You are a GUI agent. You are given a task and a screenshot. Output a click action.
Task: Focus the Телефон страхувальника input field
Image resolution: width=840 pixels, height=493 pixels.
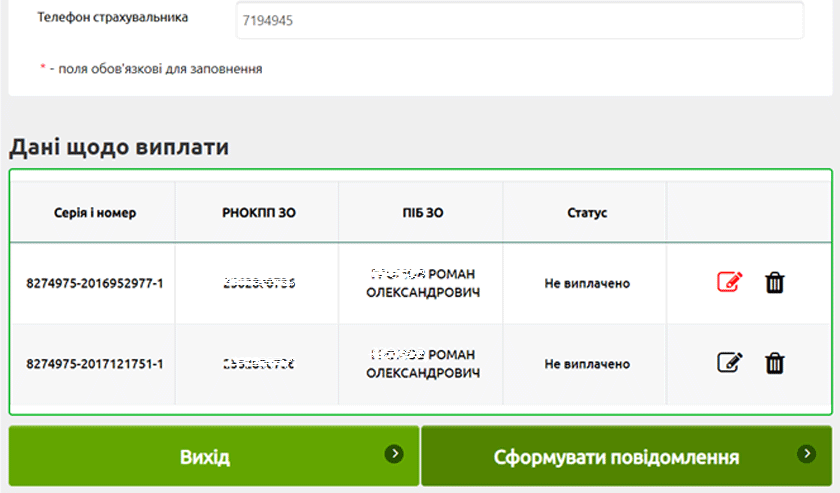coord(519,20)
